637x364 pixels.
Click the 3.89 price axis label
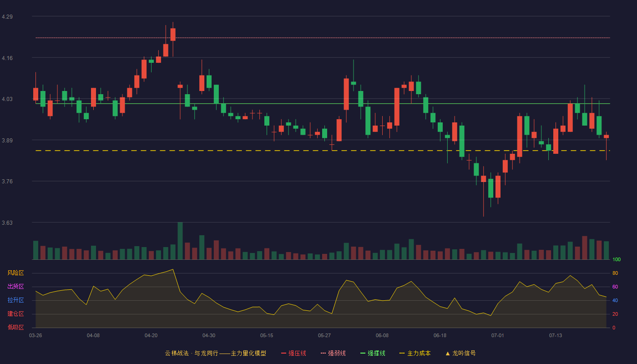click(7, 141)
